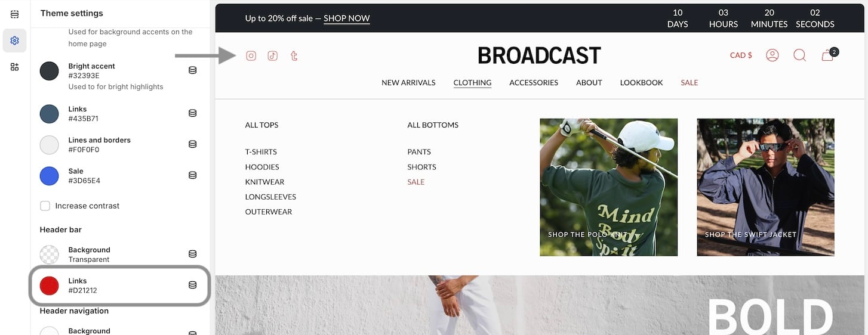Follow the SHOP NOW announcement link

pyautogui.click(x=347, y=18)
